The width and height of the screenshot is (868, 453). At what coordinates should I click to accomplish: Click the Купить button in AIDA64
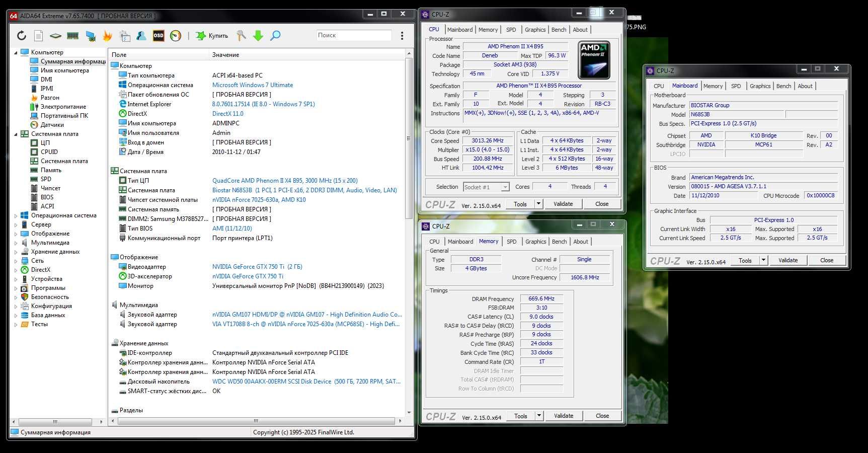click(212, 36)
